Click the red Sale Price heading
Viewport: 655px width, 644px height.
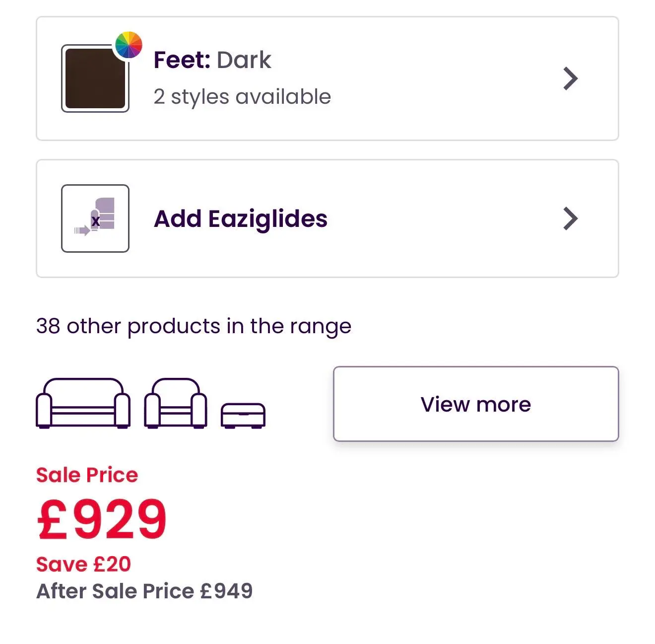pos(87,475)
